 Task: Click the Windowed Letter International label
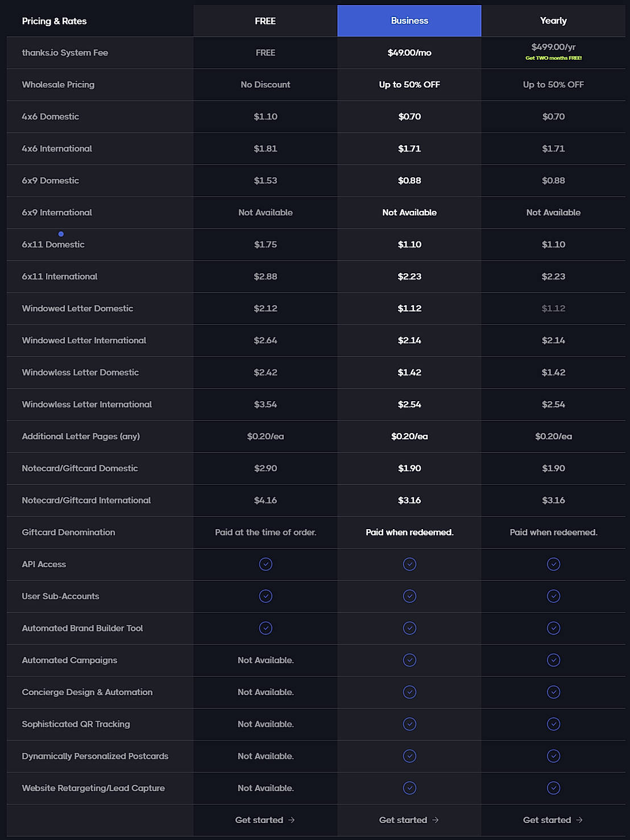tap(84, 340)
